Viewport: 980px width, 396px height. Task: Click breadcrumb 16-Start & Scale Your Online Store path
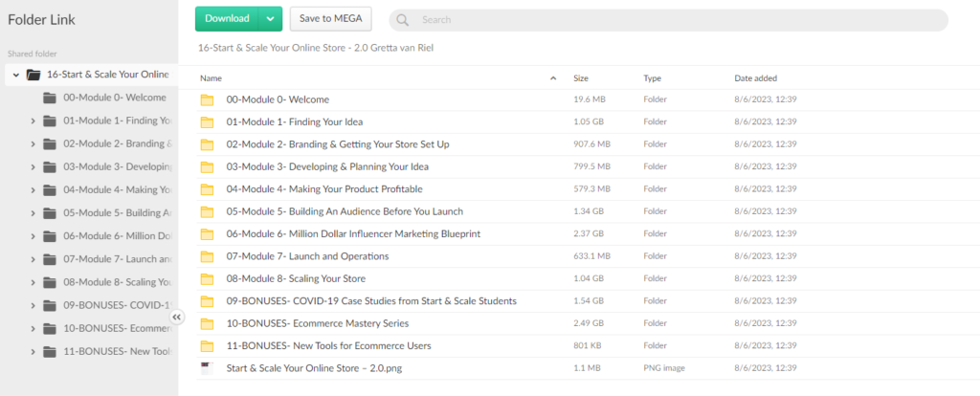315,48
